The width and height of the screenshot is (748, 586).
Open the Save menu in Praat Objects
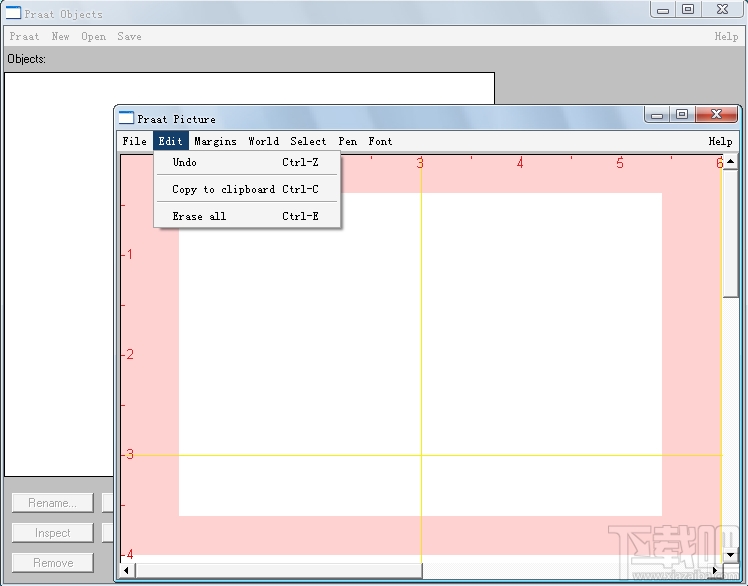coord(129,36)
